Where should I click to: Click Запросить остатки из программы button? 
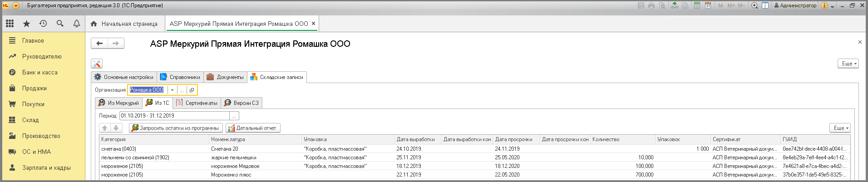coord(176,128)
